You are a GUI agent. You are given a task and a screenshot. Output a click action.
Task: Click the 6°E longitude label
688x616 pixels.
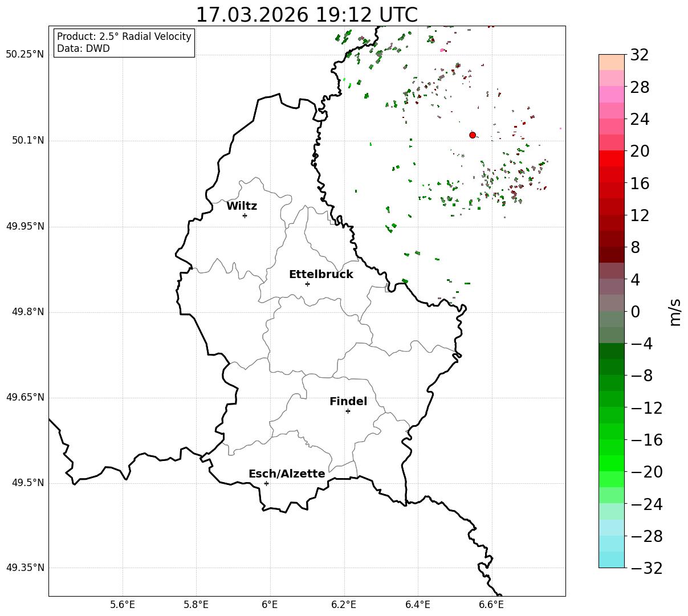pos(270,605)
